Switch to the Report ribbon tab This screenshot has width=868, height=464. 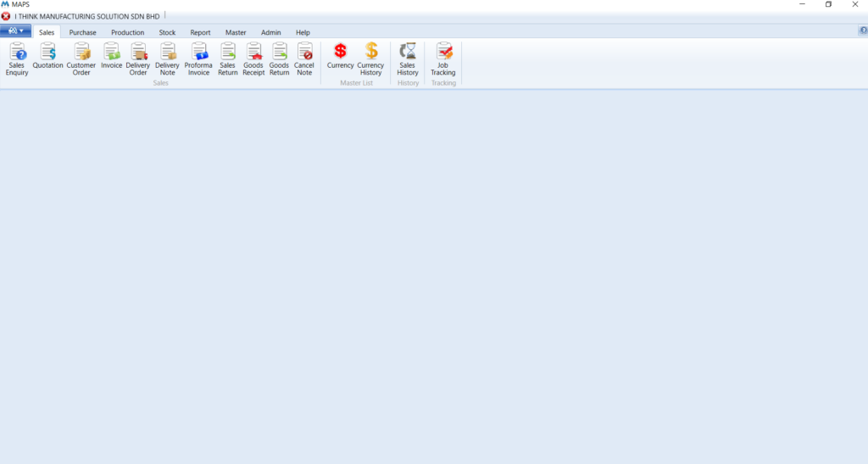200,33
